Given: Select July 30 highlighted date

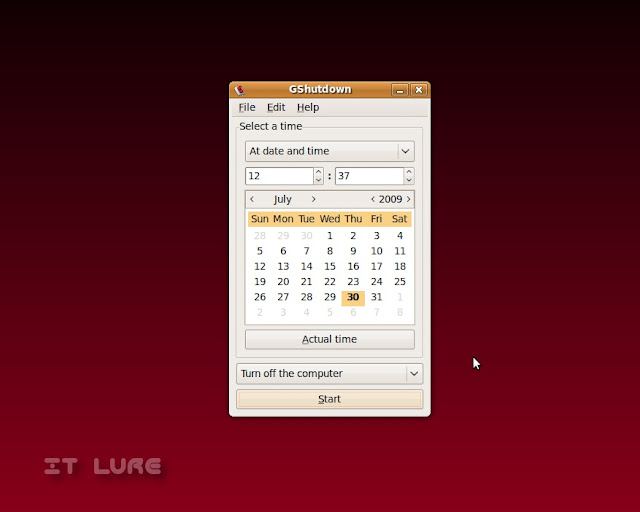Looking at the screenshot, I should [x=353, y=297].
